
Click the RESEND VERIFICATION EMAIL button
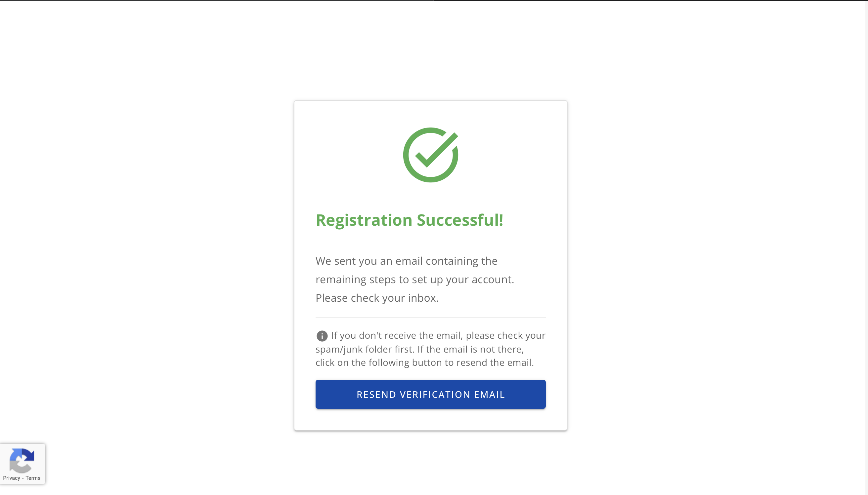[430, 394]
